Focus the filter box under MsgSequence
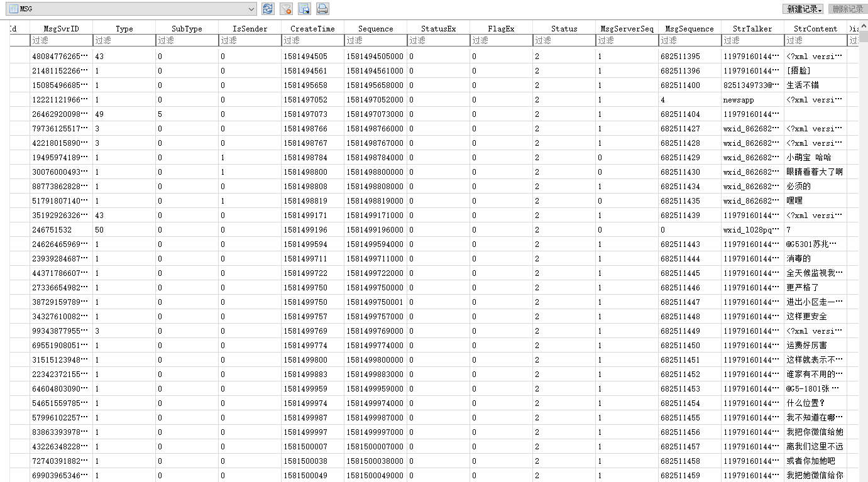Screen dimensions: 868x482 point(690,40)
